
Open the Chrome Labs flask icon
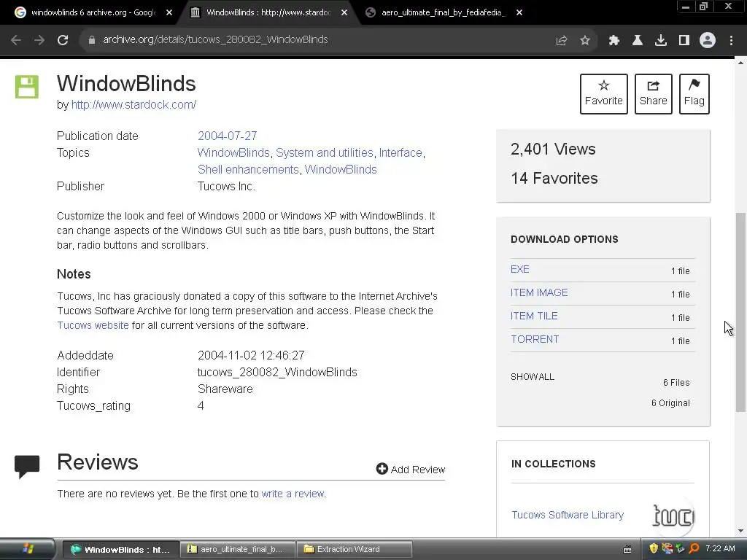click(637, 41)
